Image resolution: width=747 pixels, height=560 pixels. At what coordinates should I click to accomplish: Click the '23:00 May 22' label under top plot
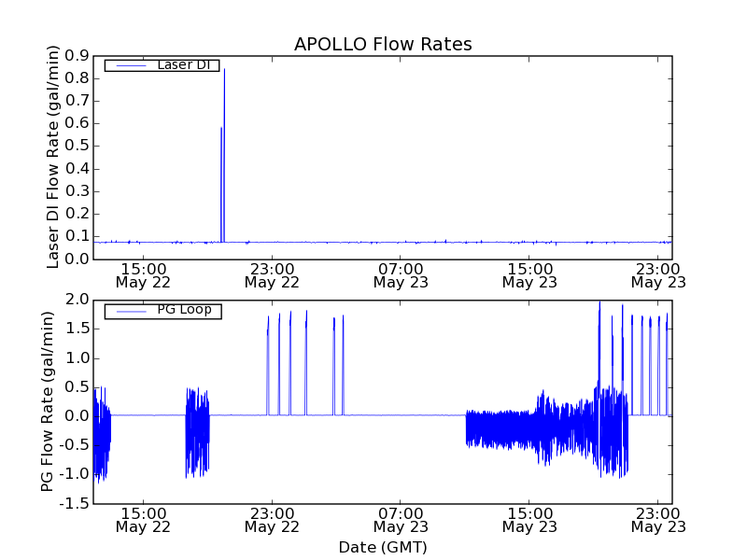272,275
